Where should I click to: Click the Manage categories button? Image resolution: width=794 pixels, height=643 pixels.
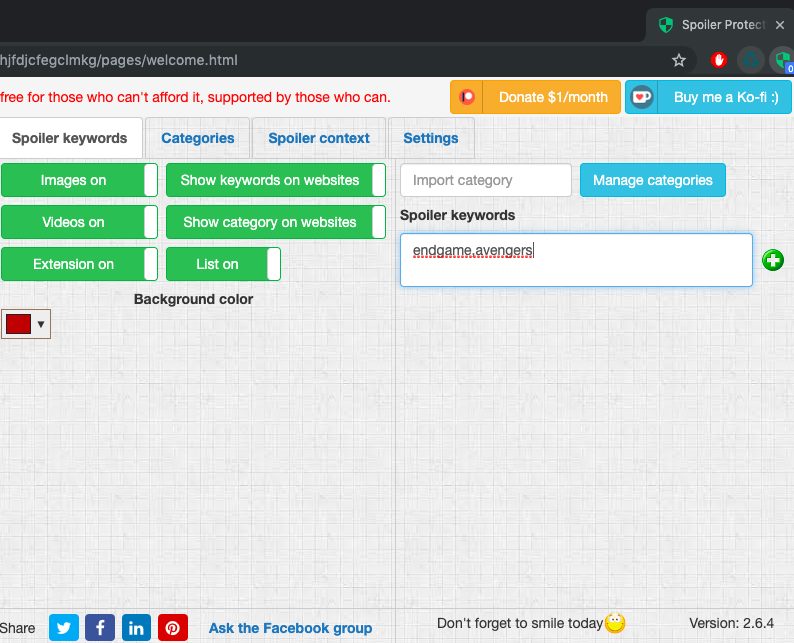pos(652,180)
